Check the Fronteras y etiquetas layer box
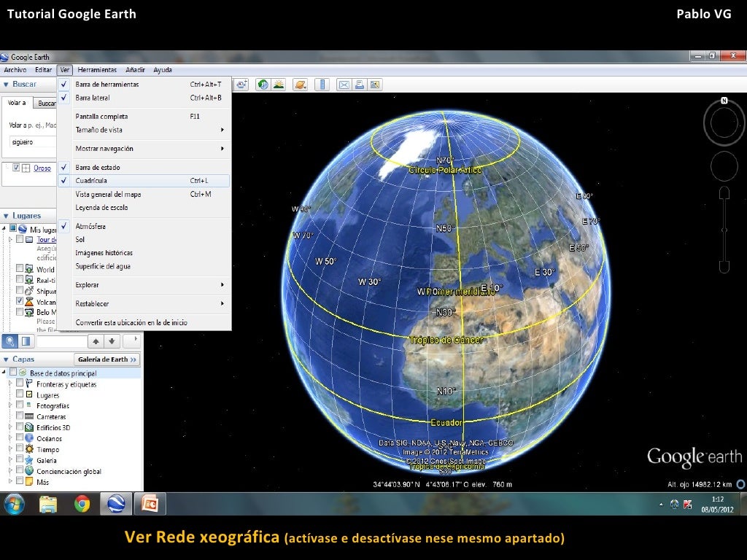This screenshot has width=747, height=560. coord(20,382)
